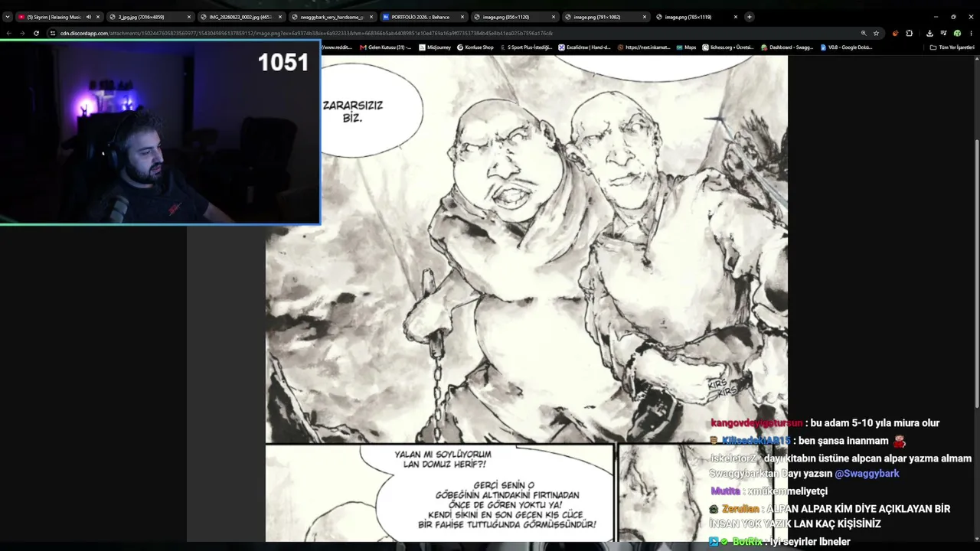Viewport: 980px width, 551px height.
Task: Open the Excalidraw bookmark
Action: point(584,47)
